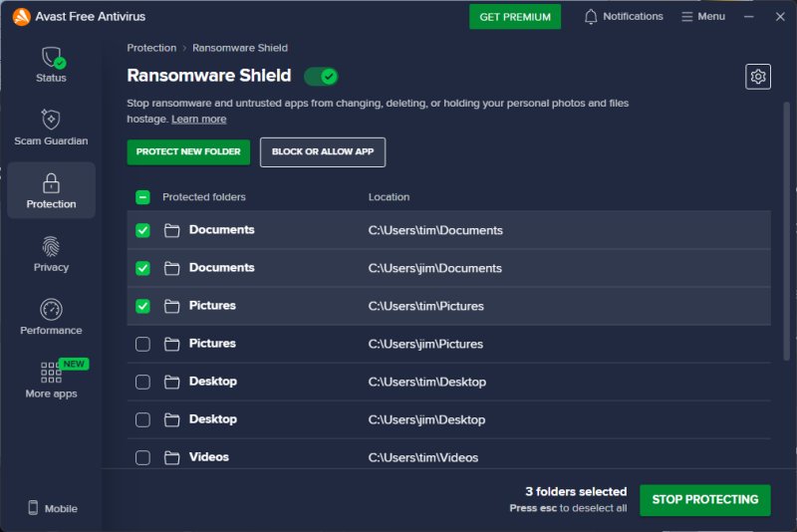The image size is (797, 532).
Task: Toggle the select-all protected folders checkbox
Action: 142,197
